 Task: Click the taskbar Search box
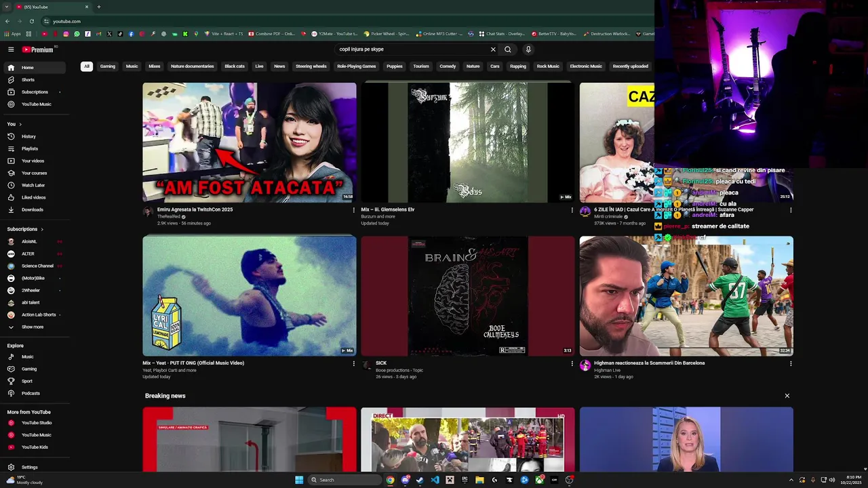click(345, 480)
